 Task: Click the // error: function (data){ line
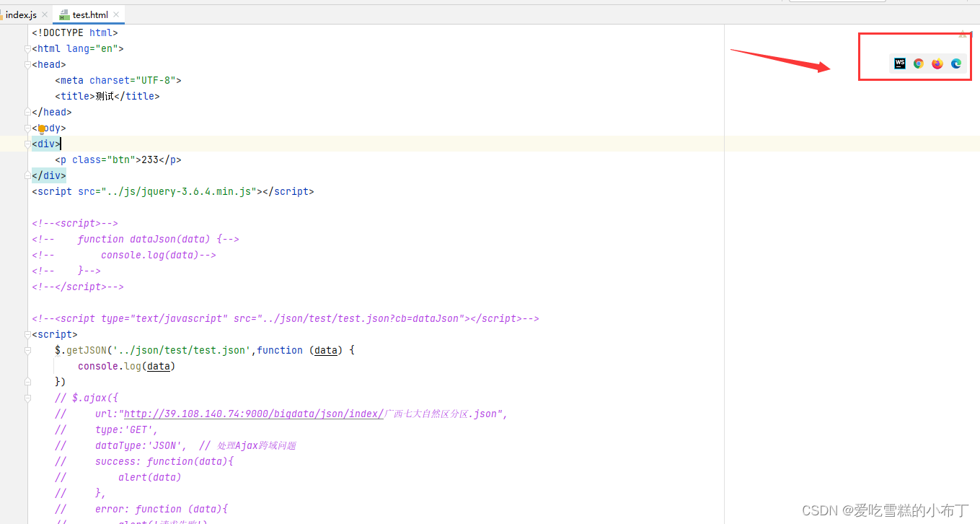(x=141, y=510)
